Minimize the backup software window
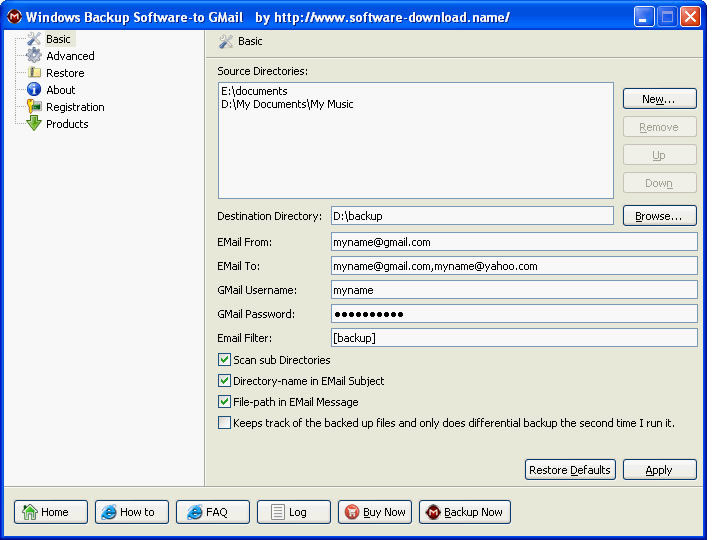Image resolution: width=720 pixels, height=540 pixels. [644, 17]
